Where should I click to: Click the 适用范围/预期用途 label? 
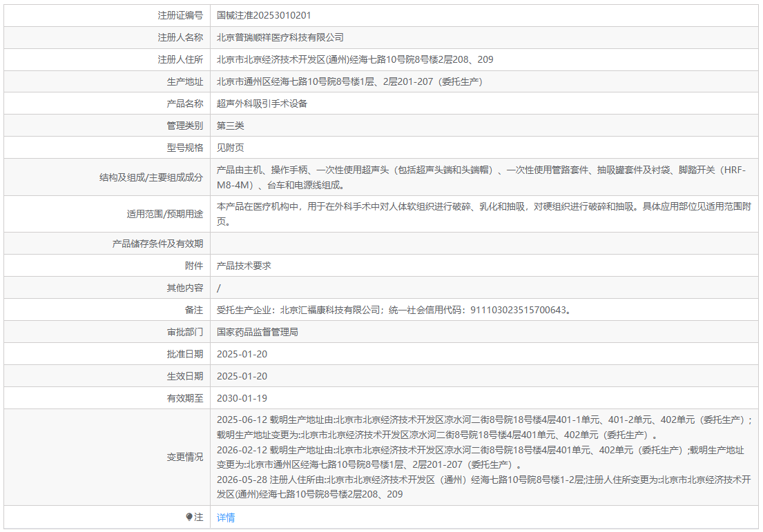coord(165,214)
